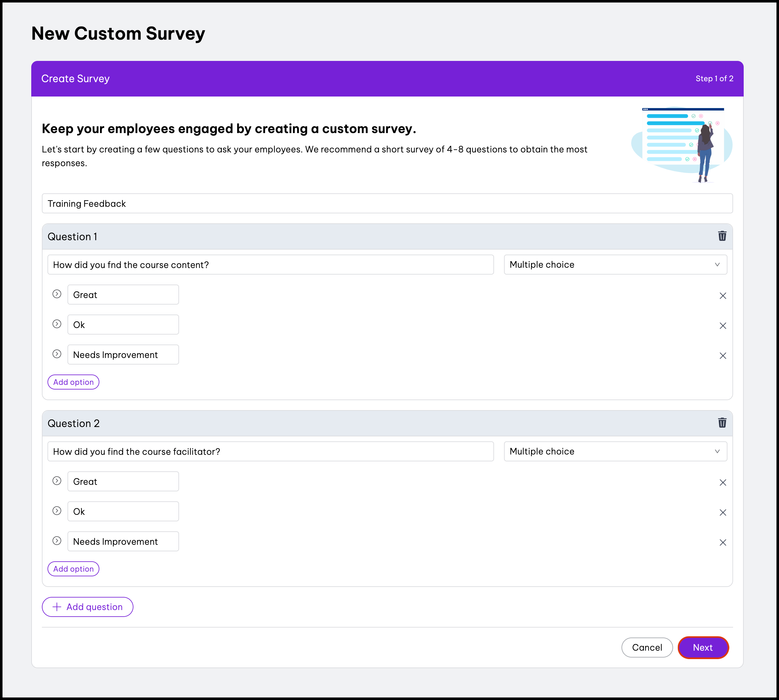Viewport: 779px width, 700px height.
Task: Cancel the survey creation
Action: click(647, 648)
